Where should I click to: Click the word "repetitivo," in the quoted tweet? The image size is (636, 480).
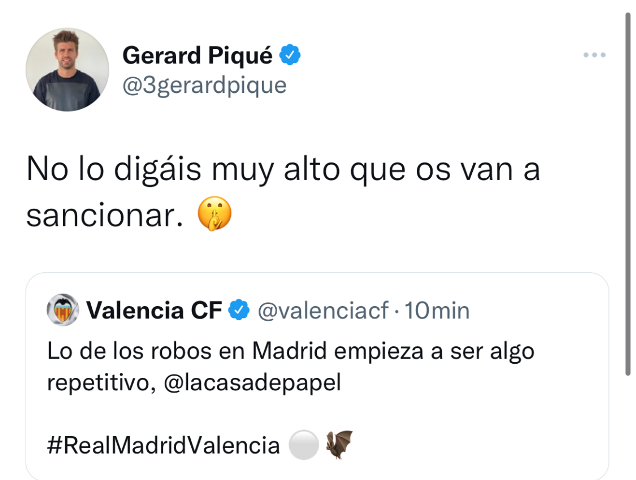click(98, 383)
